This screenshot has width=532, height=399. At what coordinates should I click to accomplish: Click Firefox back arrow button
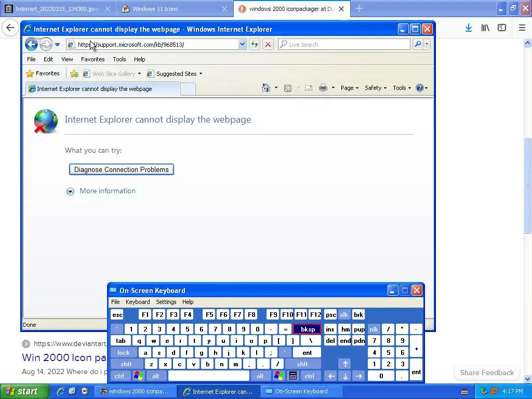click(x=10, y=28)
